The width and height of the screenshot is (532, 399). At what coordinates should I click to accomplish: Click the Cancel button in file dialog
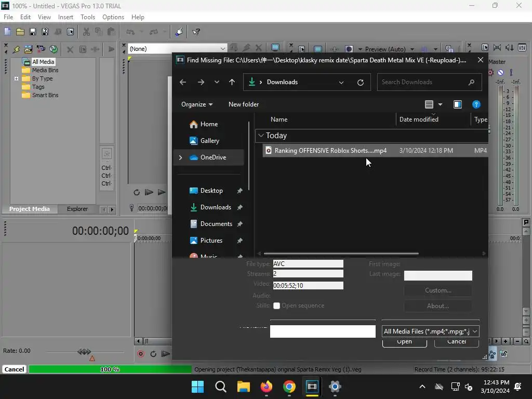(457, 342)
